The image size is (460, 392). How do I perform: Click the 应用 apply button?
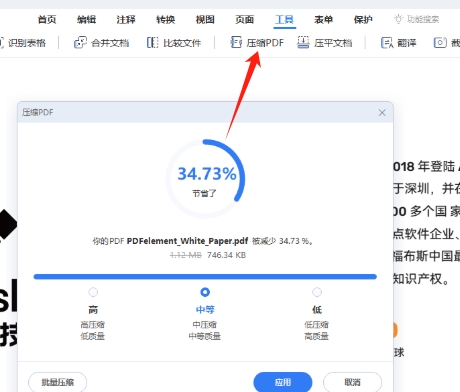tap(283, 382)
